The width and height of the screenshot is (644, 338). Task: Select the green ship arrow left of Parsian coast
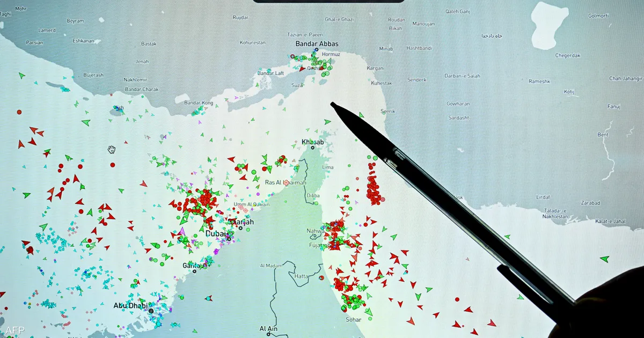tap(21, 76)
